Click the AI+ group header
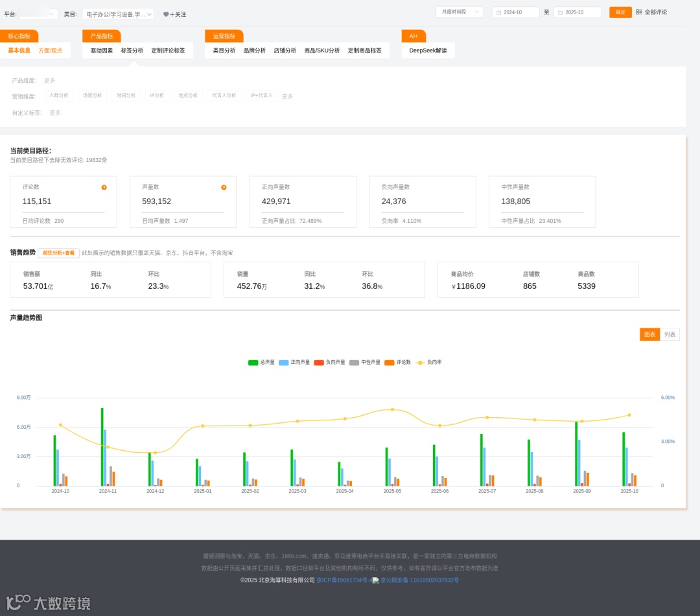This screenshot has width=700, height=616. (414, 36)
